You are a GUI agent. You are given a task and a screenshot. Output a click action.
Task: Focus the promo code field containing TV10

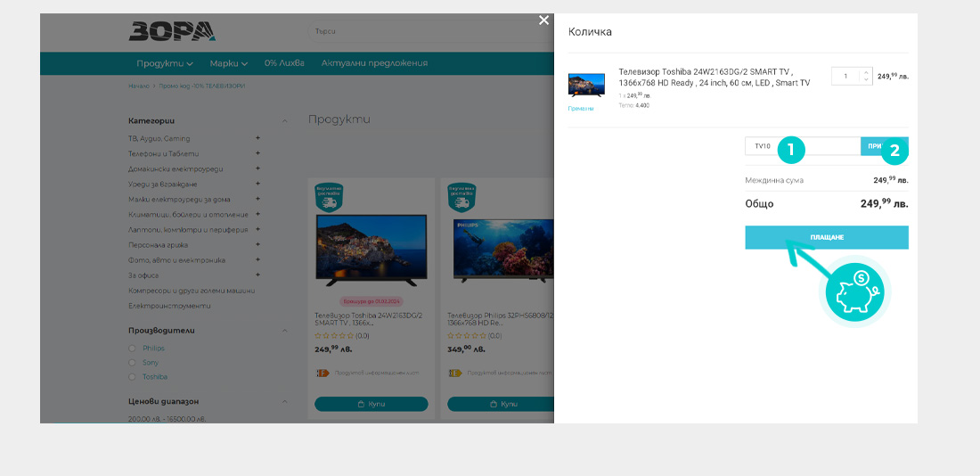click(x=803, y=146)
